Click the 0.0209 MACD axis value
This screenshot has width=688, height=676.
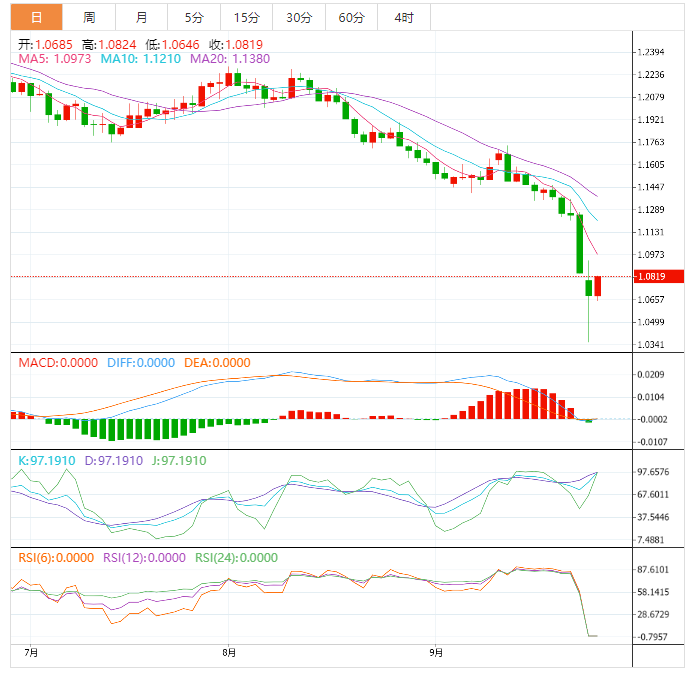[651, 375]
